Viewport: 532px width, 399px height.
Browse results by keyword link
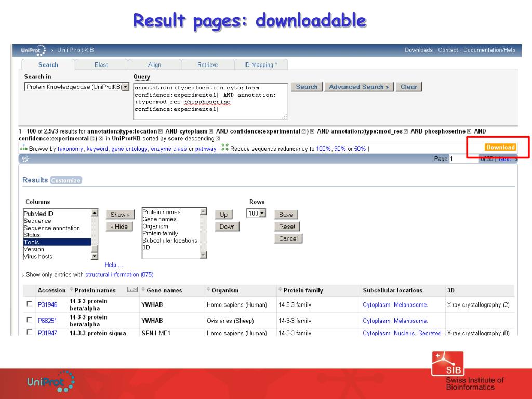click(97, 149)
